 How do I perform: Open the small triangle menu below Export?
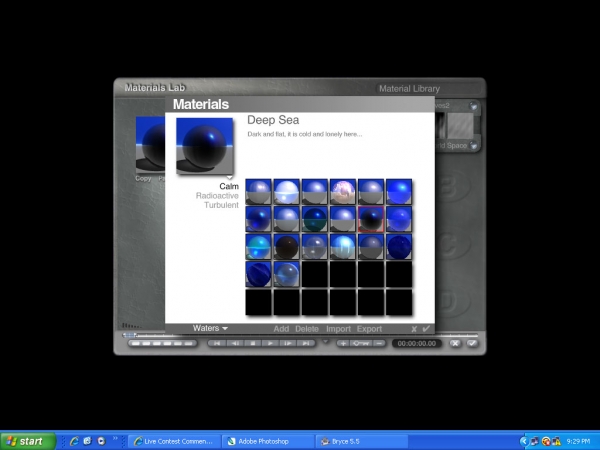(326, 341)
